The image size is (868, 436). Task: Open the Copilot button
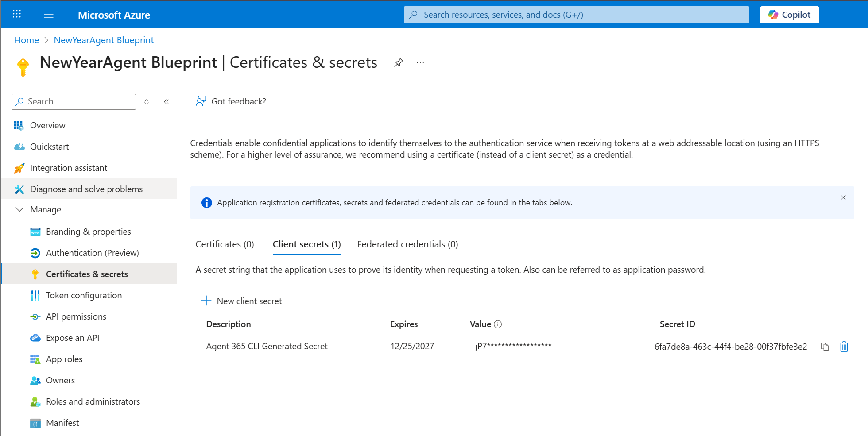tap(789, 15)
